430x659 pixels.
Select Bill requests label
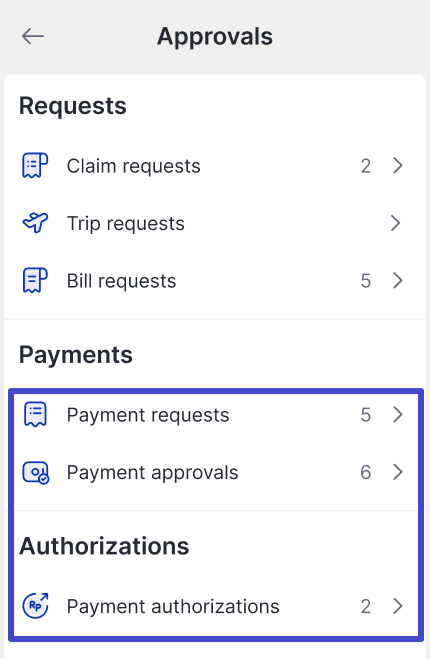point(121,281)
